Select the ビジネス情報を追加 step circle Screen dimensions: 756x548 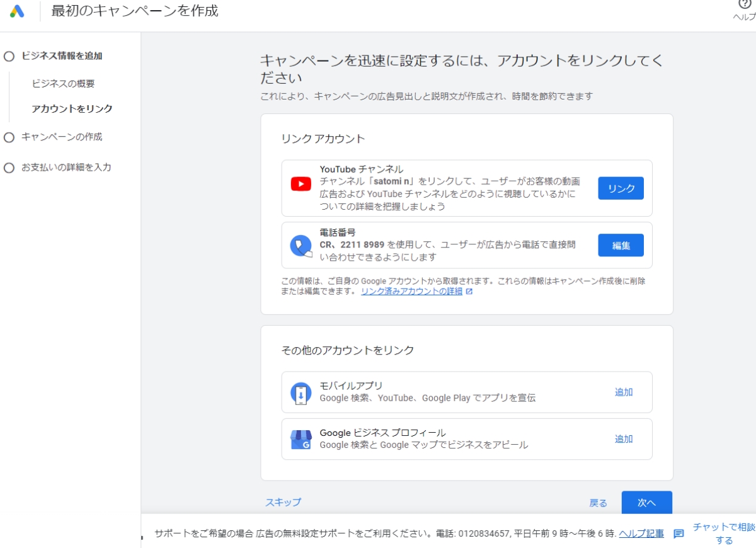click(x=9, y=56)
